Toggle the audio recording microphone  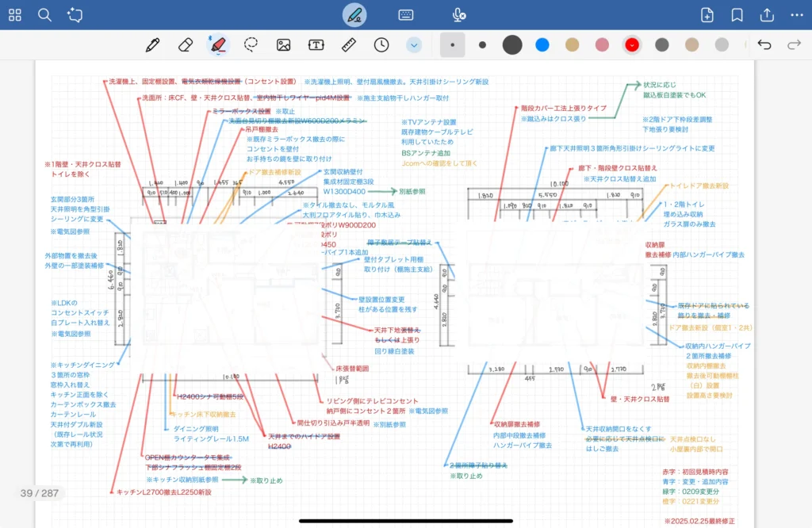coord(458,15)
